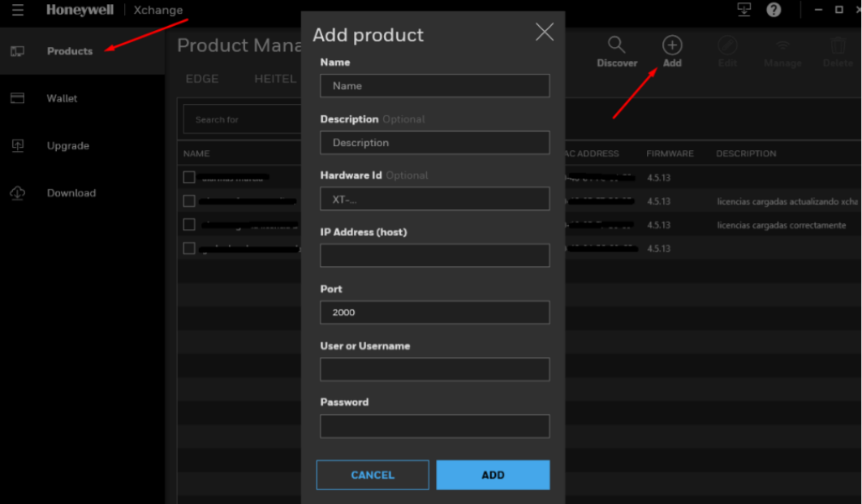The width and height of the screenshot is (862, 504).
Task: Click the Download cloud icon
Action: 18,193
